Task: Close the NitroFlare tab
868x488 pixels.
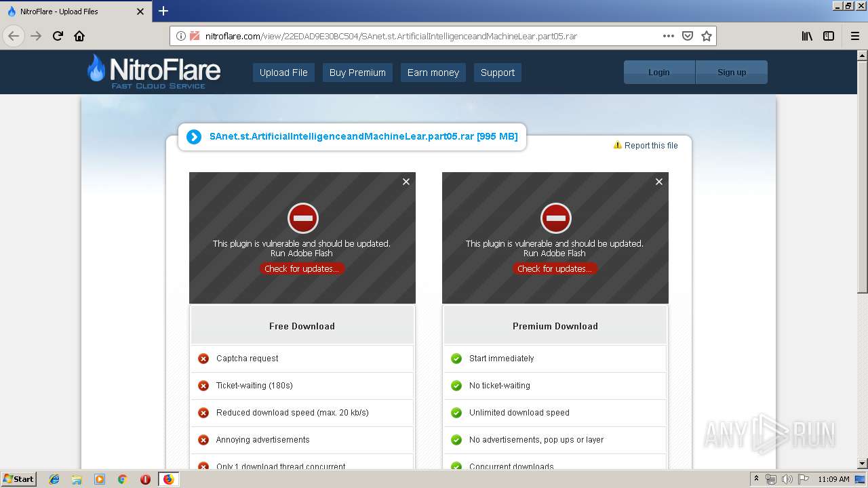Action: pos(140,12)
